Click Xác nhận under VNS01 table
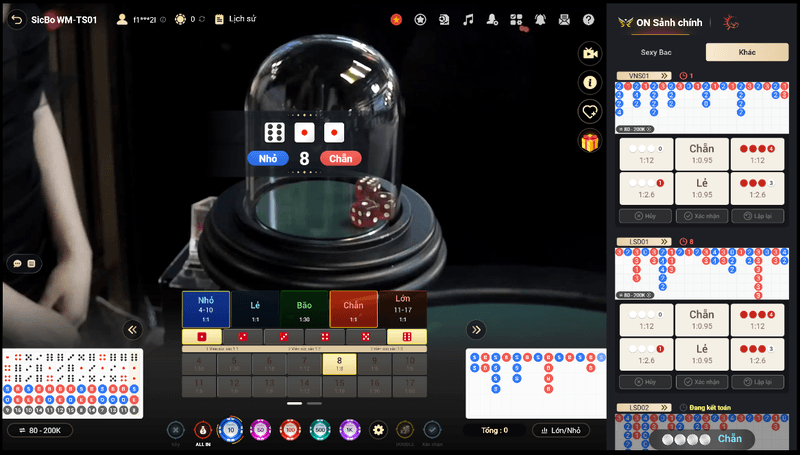This screenshot has height=455, width=800. click(x=702, y=216)
